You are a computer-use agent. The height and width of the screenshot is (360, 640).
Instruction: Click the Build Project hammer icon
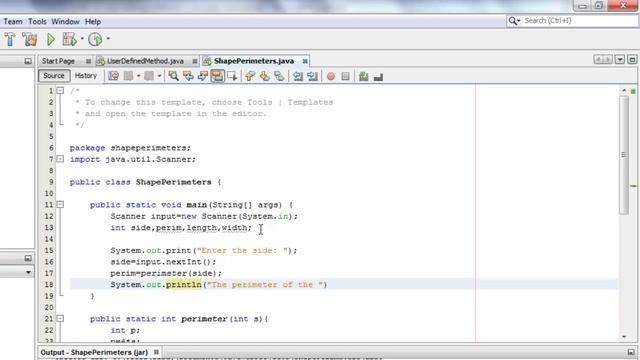click(10, 39)
